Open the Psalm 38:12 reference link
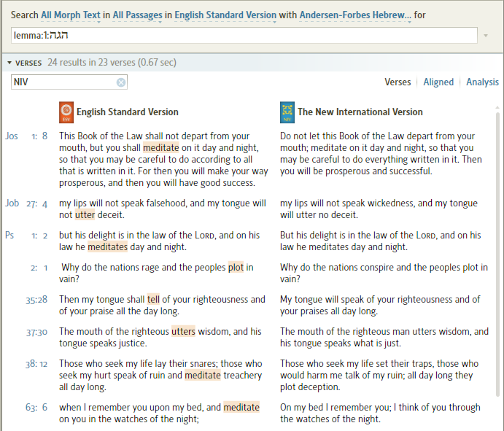Viewport: 504px width, 431px height. [x=36, y=364]
